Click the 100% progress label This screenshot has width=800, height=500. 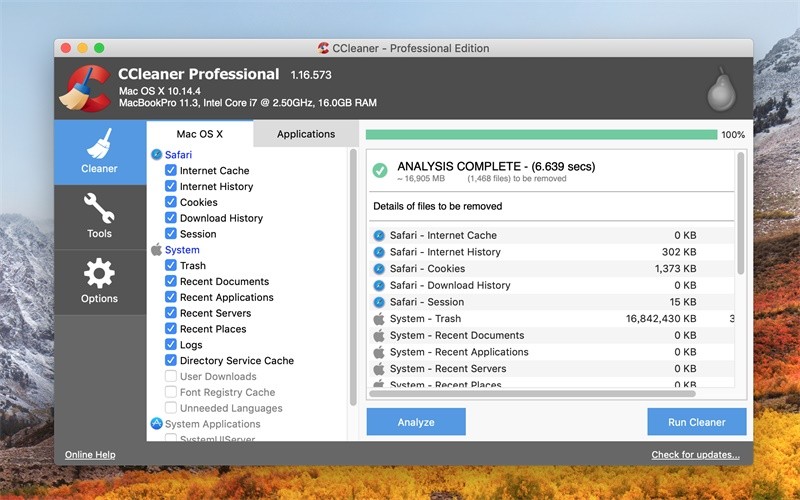click(x=733, y=135)
